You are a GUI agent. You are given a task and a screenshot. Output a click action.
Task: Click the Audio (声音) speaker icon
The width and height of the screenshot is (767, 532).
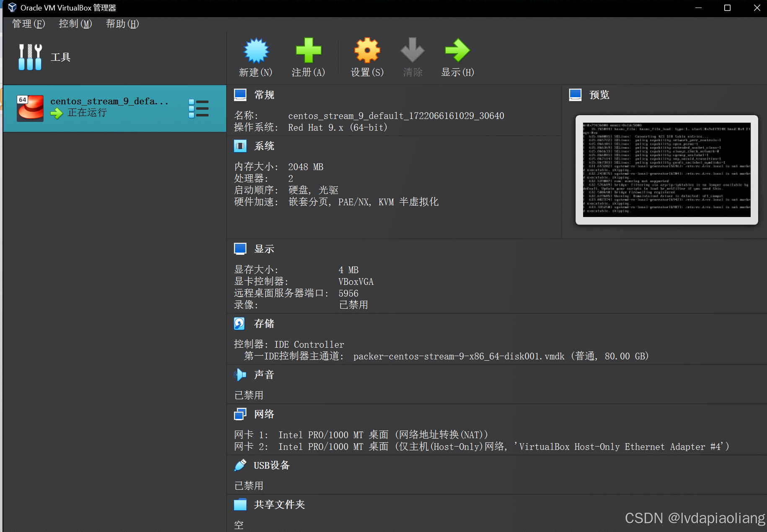click(x=240, y=374)
